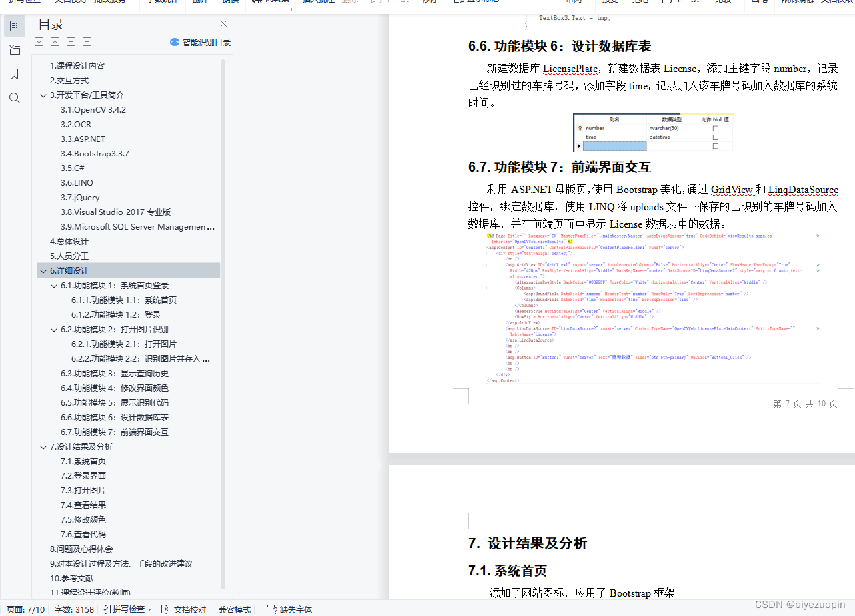Click the 页面: 7/10 page indicator

[x=26, y=609]
